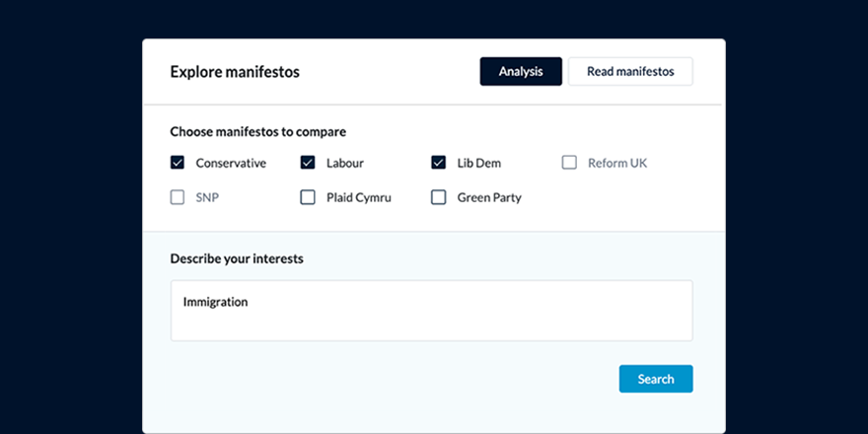Untick the Lib Dem checkbox
The width and height of the screenshot is (868, 434).
point(439,163)
